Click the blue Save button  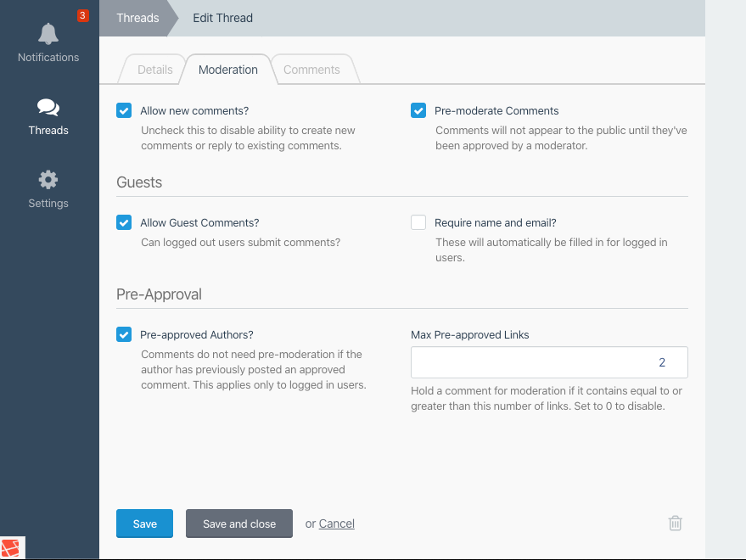pyautogui.click(x=144, y=524)
